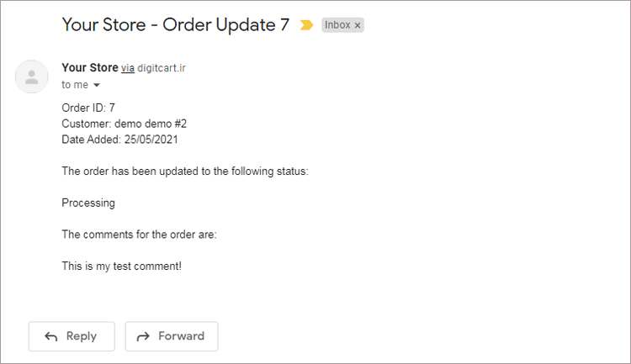Click the yellow importance marker icon
The width and height of the screenshot is (631, 364).
tap(306, 25)
